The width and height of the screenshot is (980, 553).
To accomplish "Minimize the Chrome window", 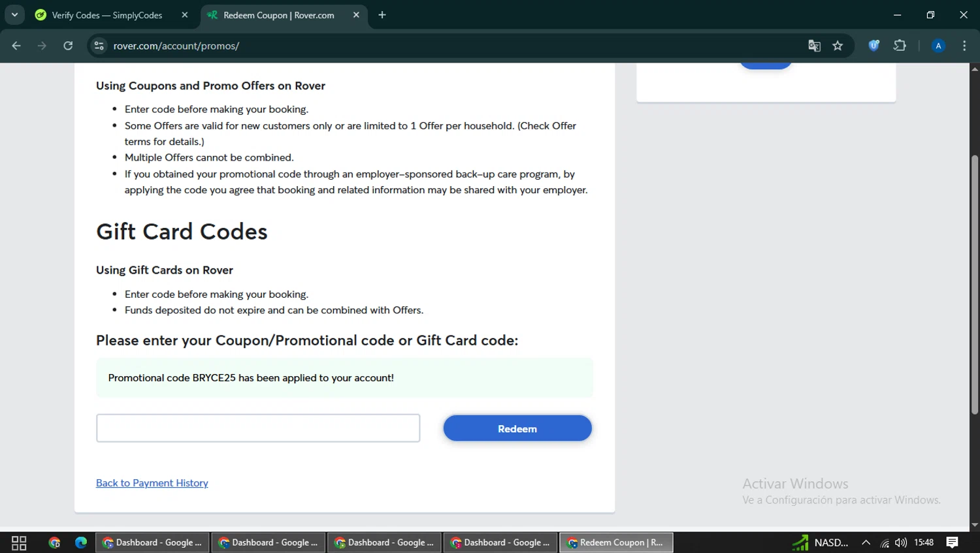I will (x=897, y=14).
